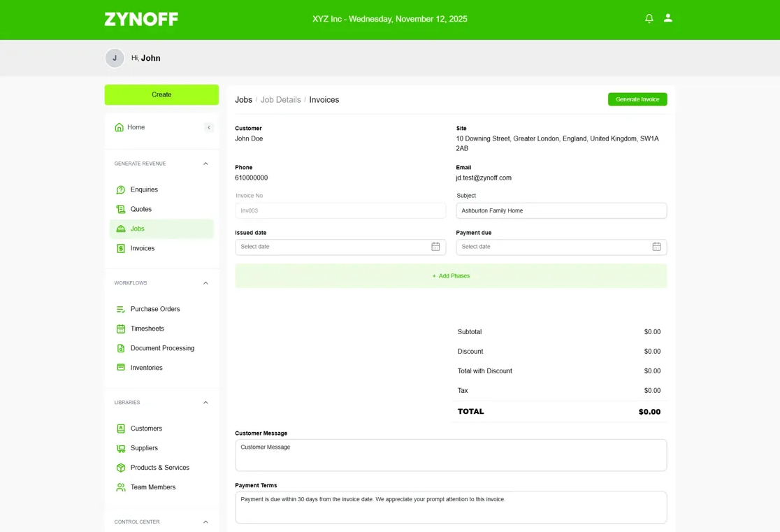Click the Suppliers cart icon
This screenshot has width=780, height=532.
tap(120, 448)
